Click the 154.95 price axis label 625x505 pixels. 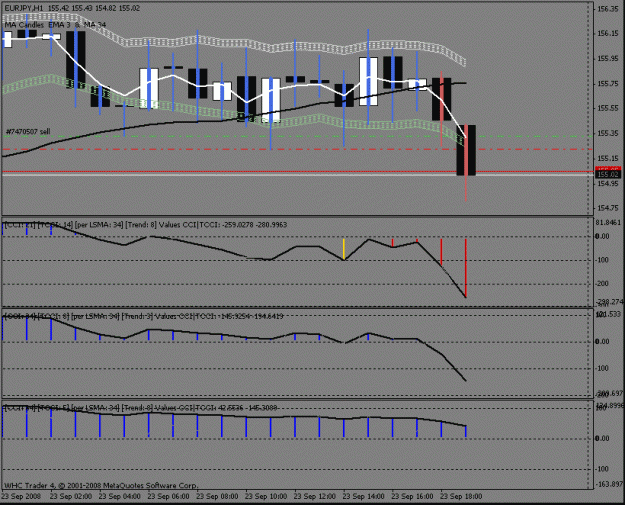607,183
